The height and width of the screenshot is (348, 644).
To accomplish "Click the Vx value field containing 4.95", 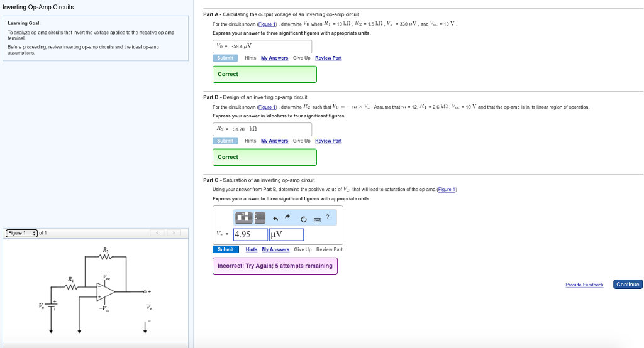I will coord(250,234).
